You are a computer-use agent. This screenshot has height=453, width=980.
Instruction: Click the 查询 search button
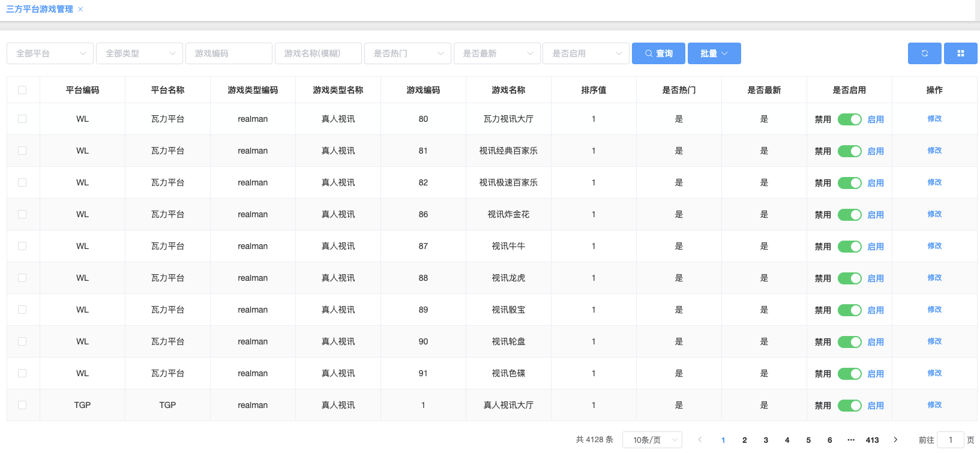(x=658, y=53)
